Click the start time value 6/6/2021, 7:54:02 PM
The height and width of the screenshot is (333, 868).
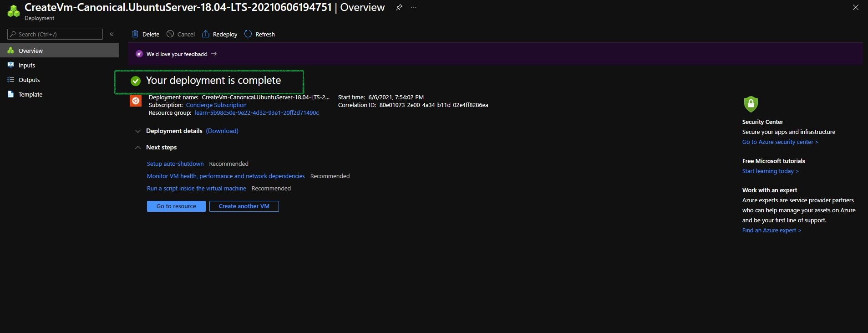click(396, 97)
